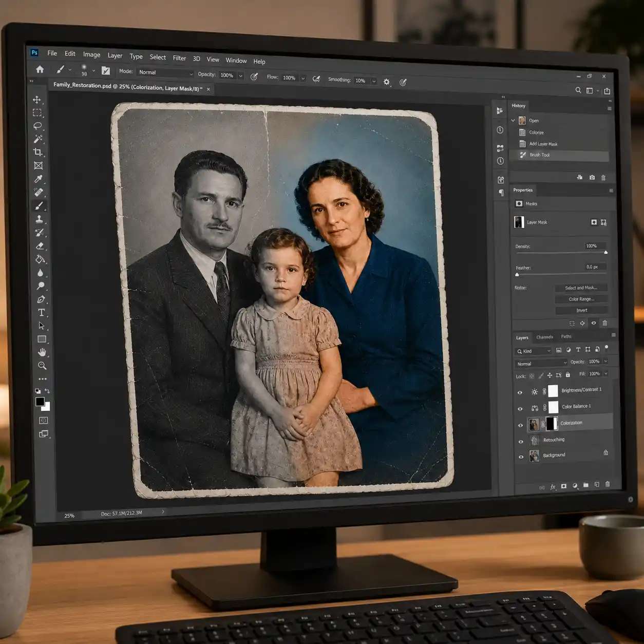Toggle visibility of the Retouching layer
The image size is (644, 644).
pos(521,441)
